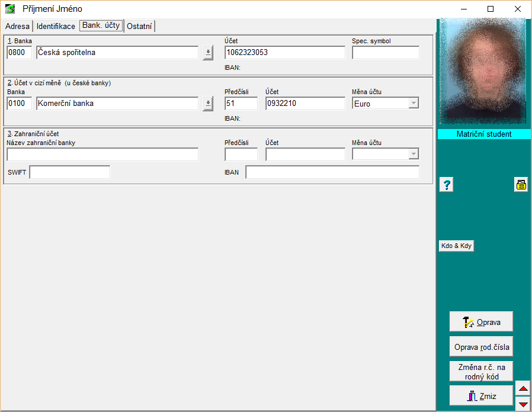Click the bank lookup button next to Česká spořitelna
Viewport: 532px width, 412px height.
pyautogui.click(x=208, y=53)
